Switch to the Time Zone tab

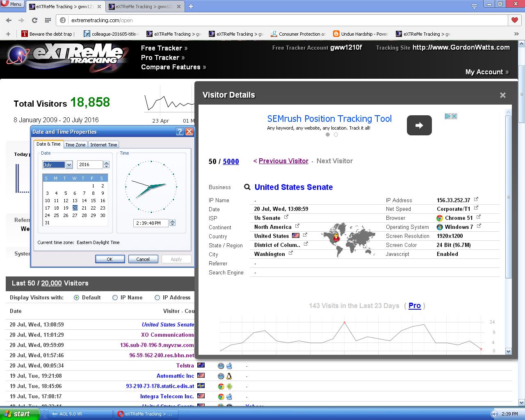point(75,145)
